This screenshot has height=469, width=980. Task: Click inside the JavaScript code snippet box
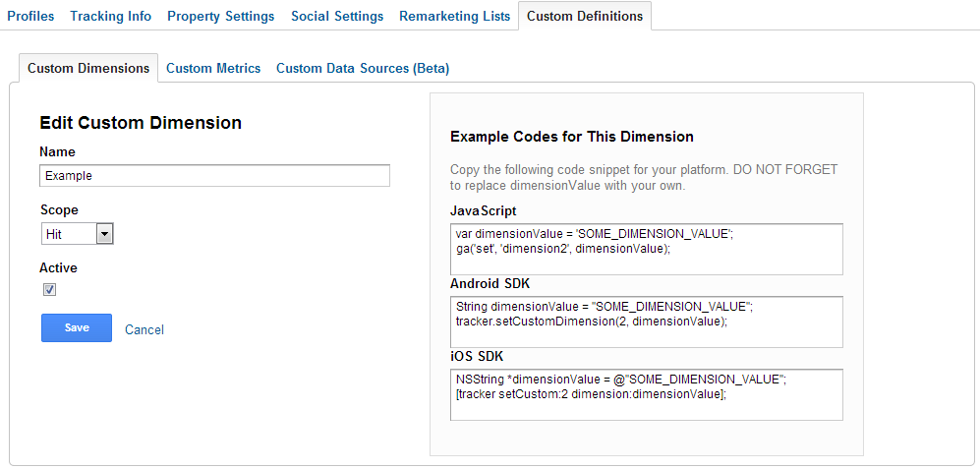point(646,248)
